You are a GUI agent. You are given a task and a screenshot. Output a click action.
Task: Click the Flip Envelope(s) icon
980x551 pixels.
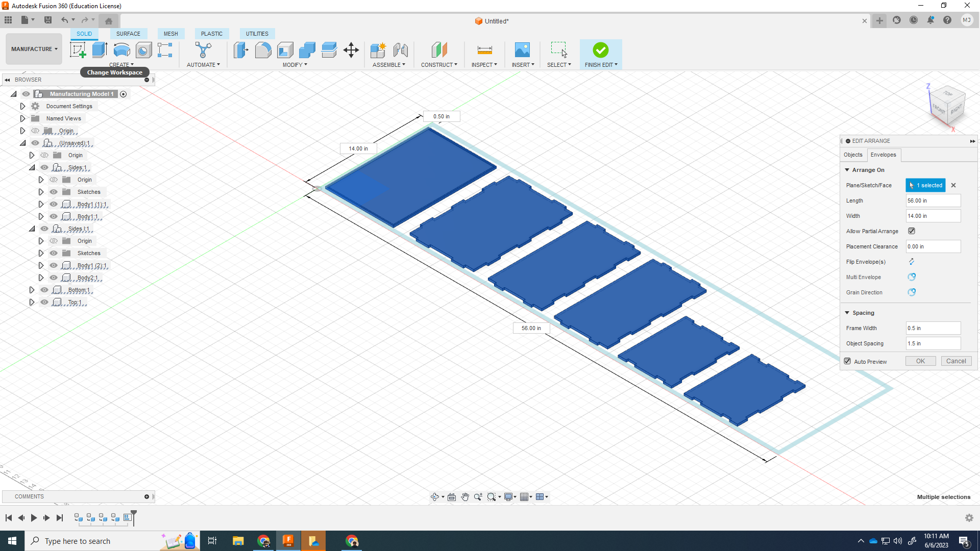[912, 262]
